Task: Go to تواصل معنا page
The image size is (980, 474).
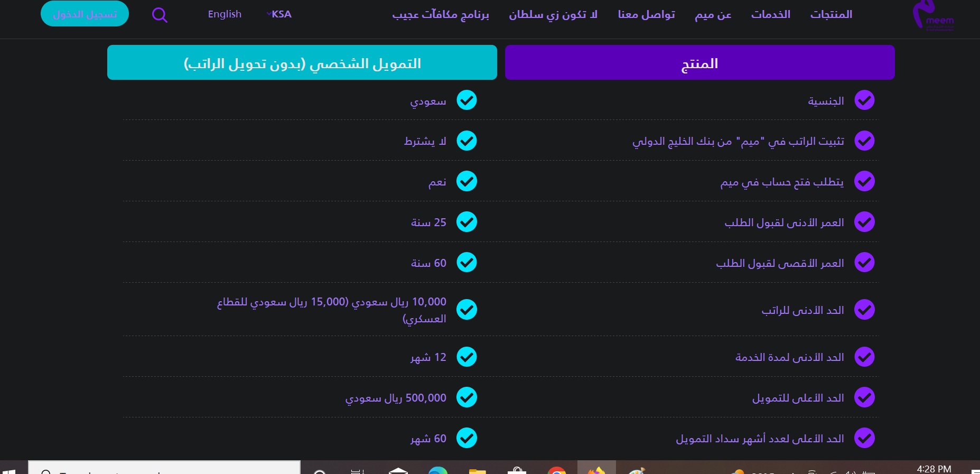Action: pos(647,14)
